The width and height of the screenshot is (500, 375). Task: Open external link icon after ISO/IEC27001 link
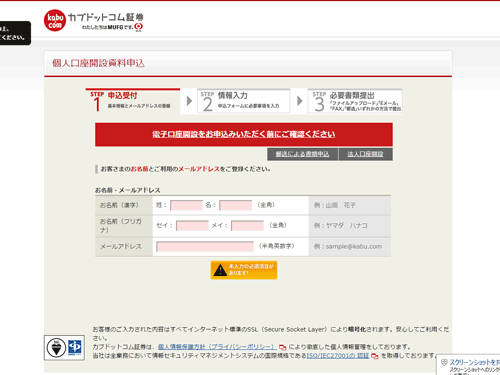pyautogui.click(x=375, y=356)
